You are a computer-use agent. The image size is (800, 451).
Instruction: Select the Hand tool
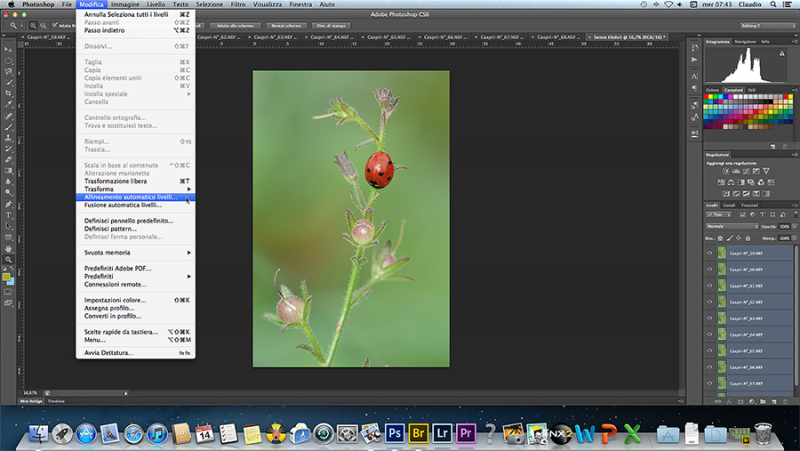[8, 249]
